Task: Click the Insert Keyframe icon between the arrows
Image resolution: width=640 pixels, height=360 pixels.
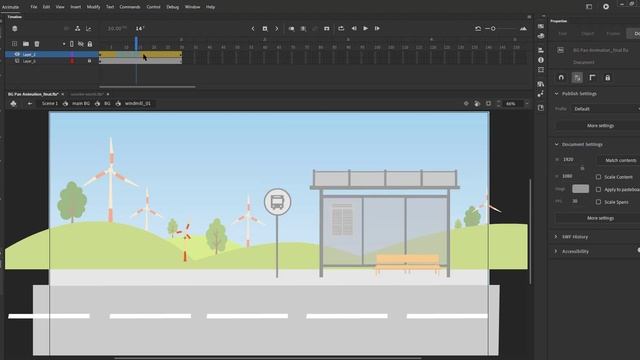Action: click(x=265, y=29)
